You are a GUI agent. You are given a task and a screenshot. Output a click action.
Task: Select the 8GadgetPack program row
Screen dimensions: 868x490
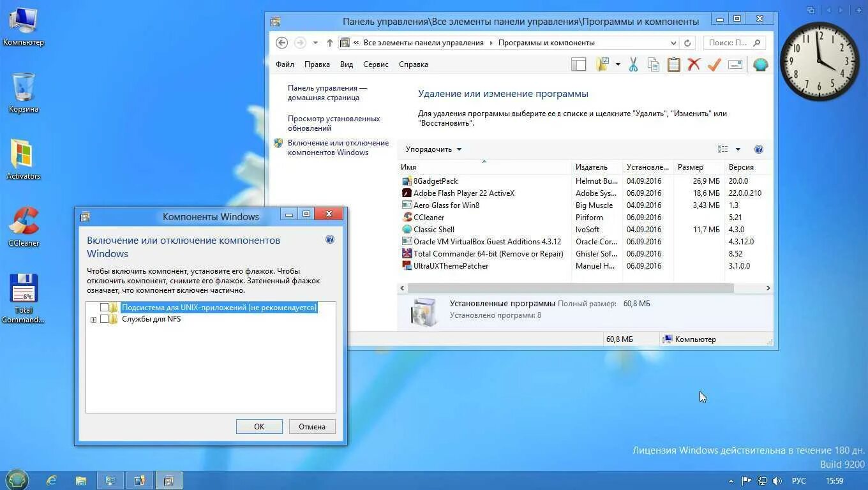tap(582, 181)
